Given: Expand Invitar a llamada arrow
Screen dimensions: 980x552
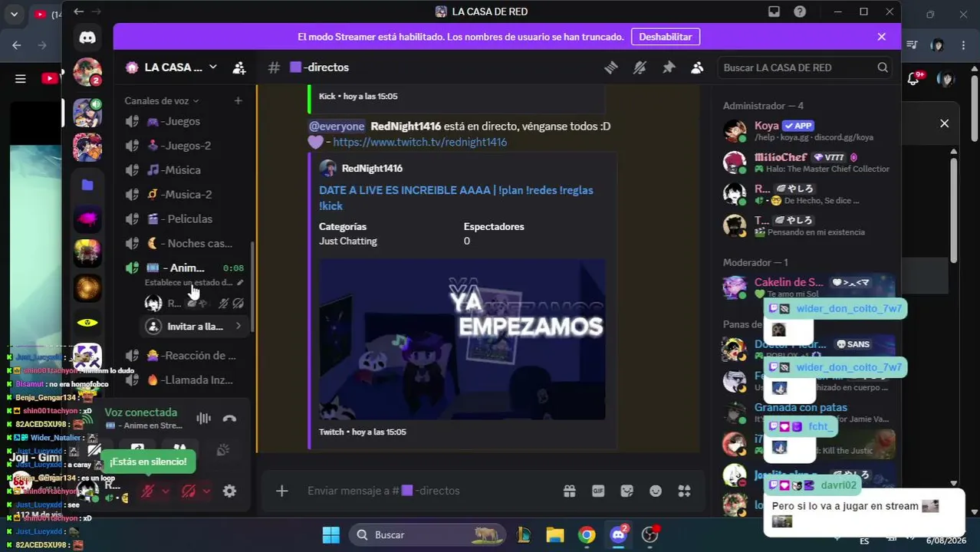Looking at the screenshot, I should (x=238, y=327).
